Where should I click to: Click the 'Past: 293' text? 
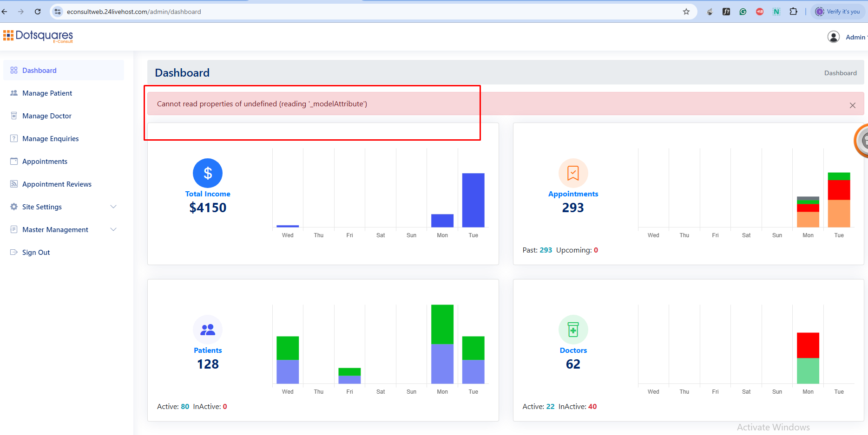(x=537, y=250)
